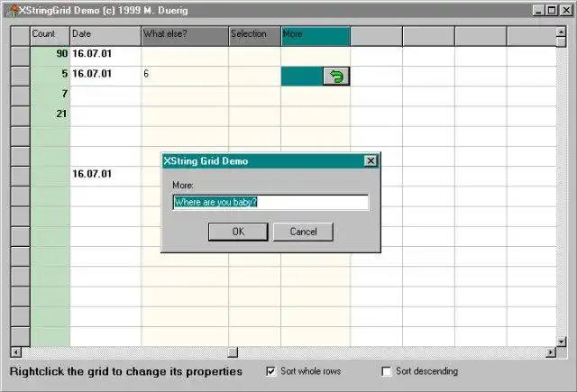Close the XString Grid Demo dialog
This screenshot has height=392, width=577.
tap(371, 160)
